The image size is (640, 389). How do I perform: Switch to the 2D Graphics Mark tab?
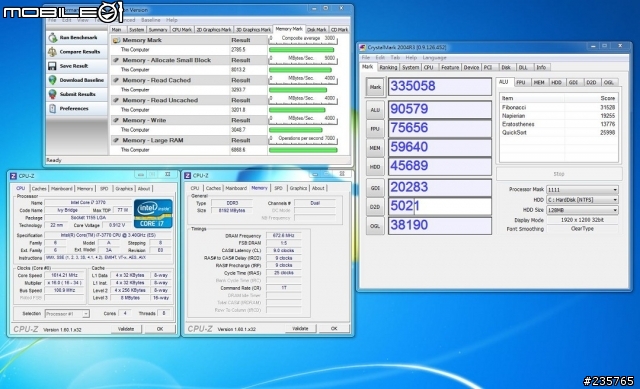213,30
